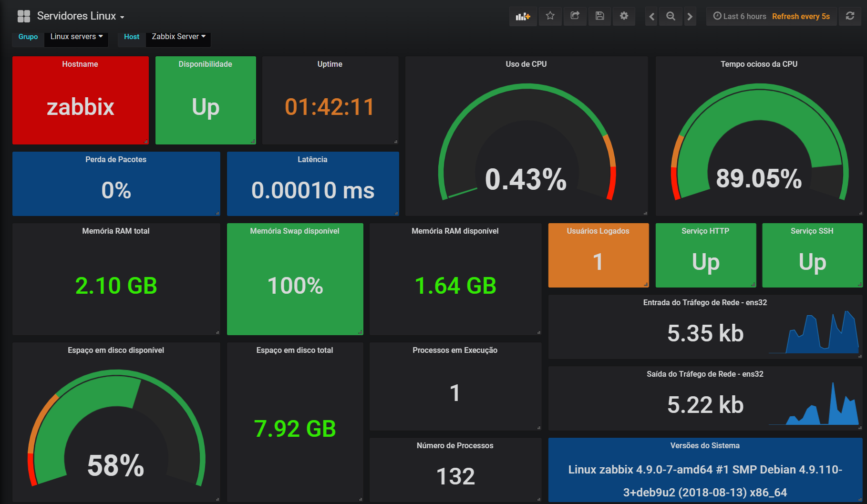
Task: Zoom out the time range
Action: (x=671, y=17)
